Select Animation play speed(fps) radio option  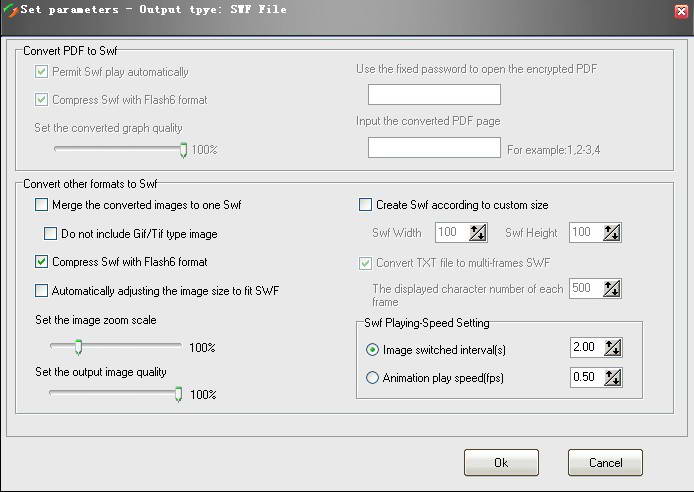(x=373, y=378)
